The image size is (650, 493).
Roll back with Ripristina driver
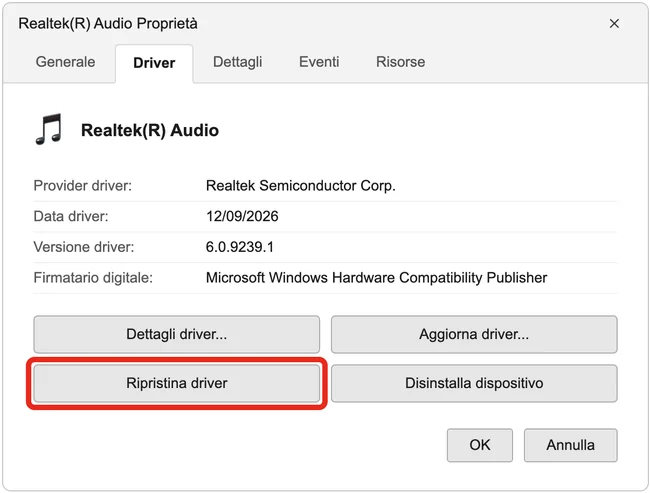pos(177,383)
